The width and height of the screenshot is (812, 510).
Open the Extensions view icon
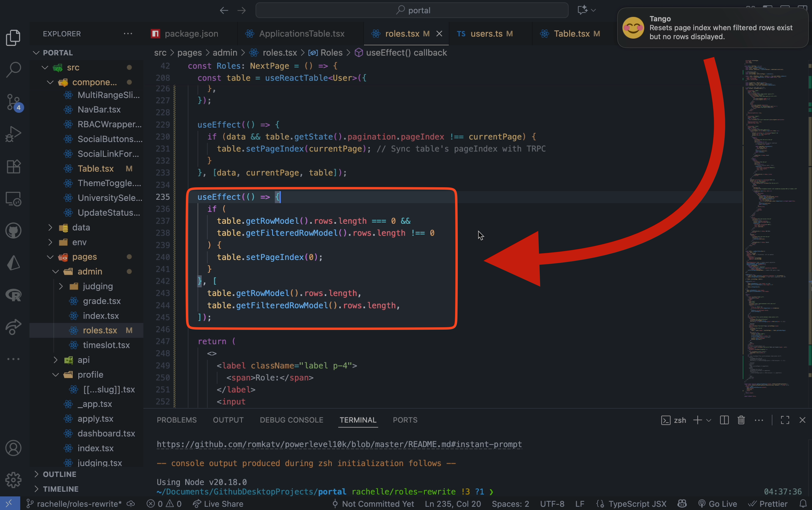tap(14, 166)
